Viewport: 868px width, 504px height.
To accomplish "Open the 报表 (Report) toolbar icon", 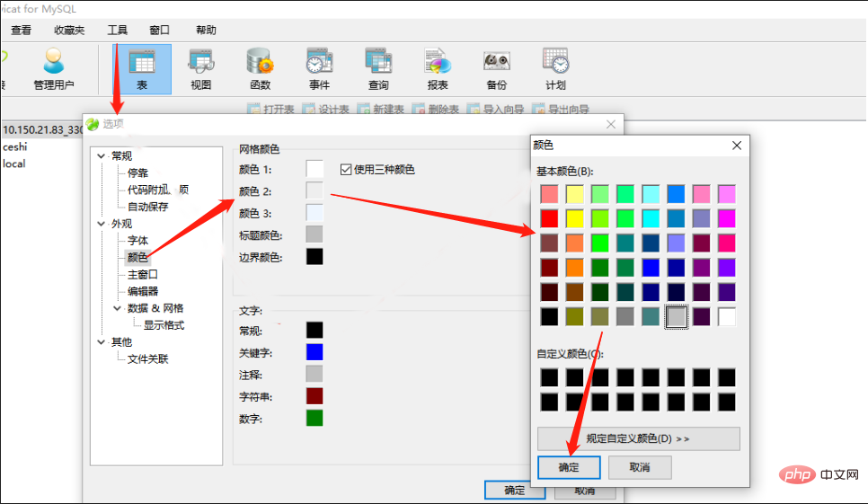I will click(x=438, y=69).
